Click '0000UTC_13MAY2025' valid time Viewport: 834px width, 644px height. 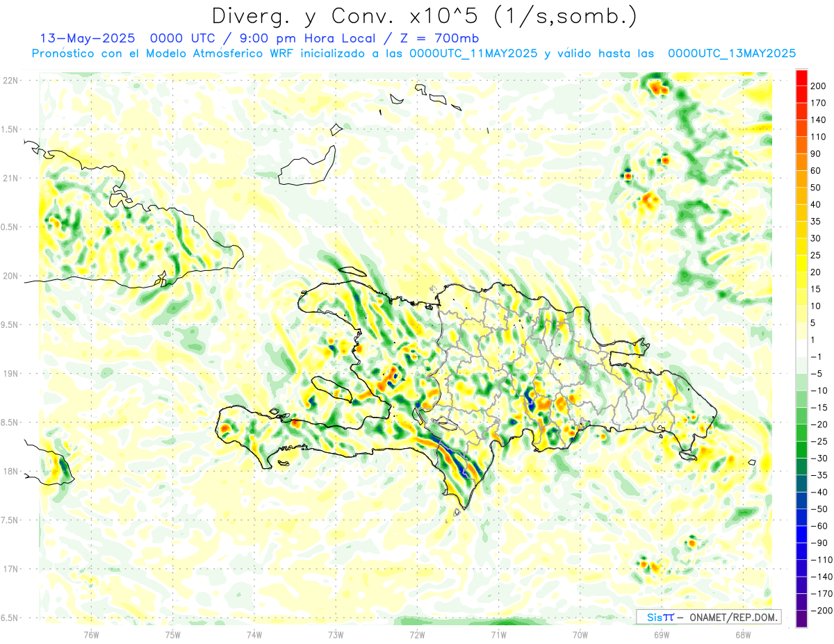(x=731, y=53)
